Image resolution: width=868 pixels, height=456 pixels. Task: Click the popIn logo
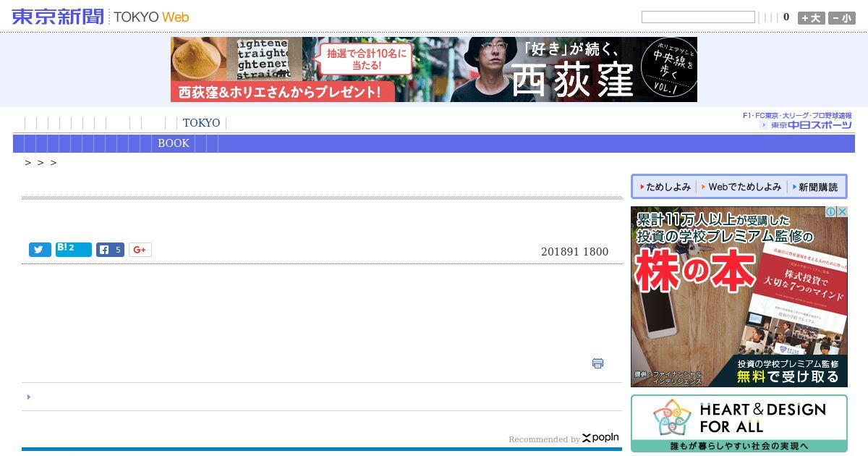600,438
